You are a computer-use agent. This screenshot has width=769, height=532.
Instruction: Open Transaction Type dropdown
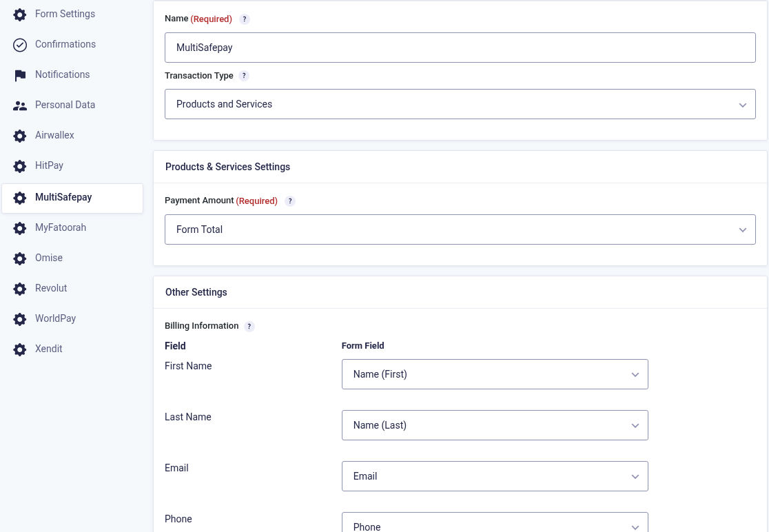click(460, 104)
